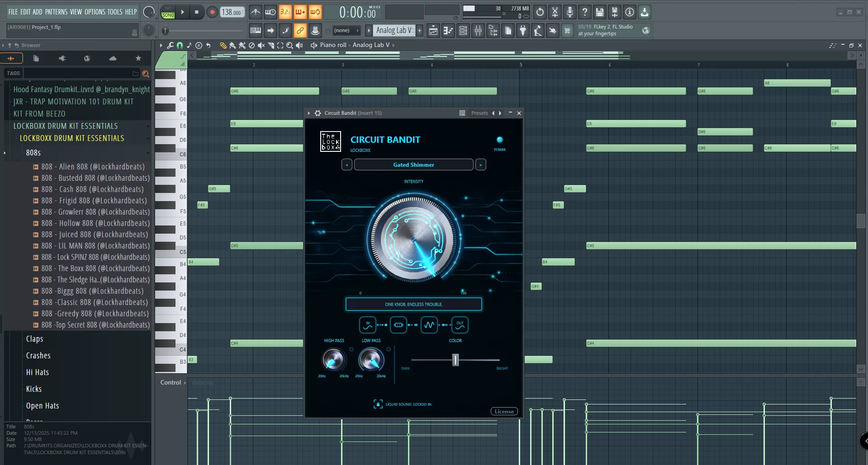Select the Mute tool in piano roll
The height and width of the screenshot is (465, 868).
(261, 45)
